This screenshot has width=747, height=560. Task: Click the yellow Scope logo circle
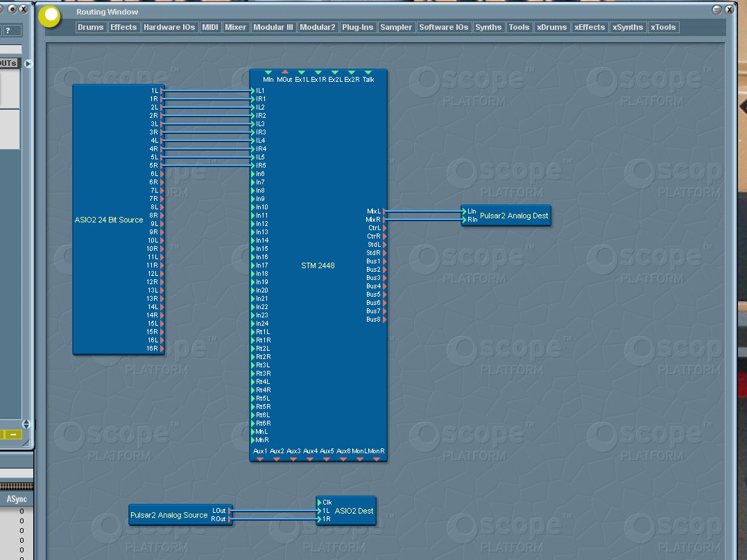pyautogui.click(x=49, y=16)
